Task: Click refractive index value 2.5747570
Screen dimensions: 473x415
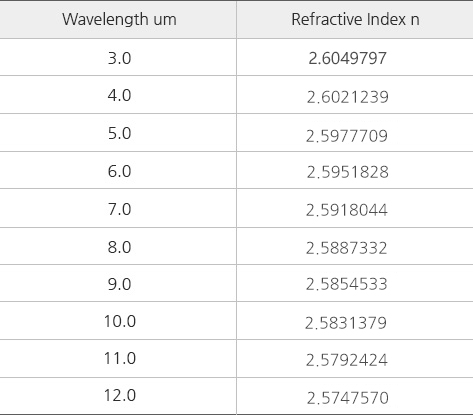Action: [348, 398]
